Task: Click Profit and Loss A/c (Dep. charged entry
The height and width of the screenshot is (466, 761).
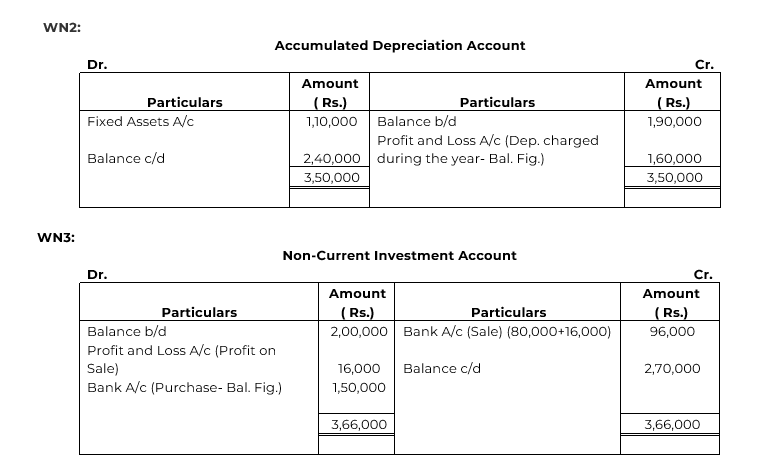Action: 488,140
